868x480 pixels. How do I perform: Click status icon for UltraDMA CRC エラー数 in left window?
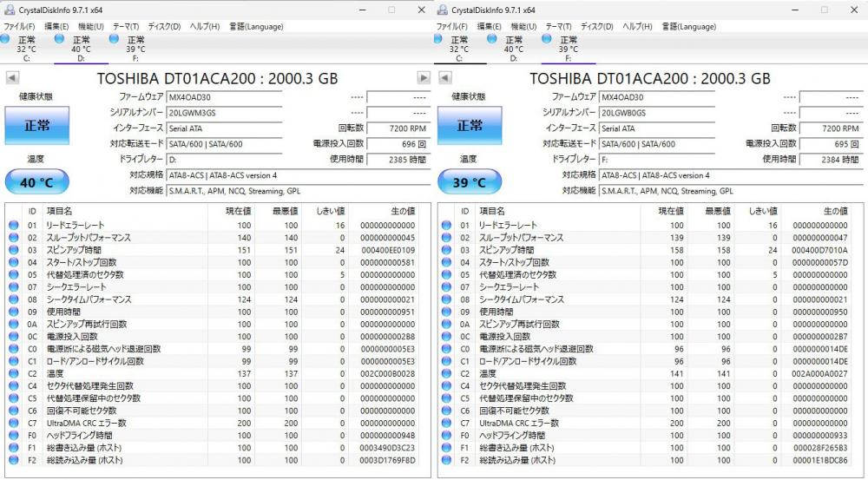tap(14, 423)
